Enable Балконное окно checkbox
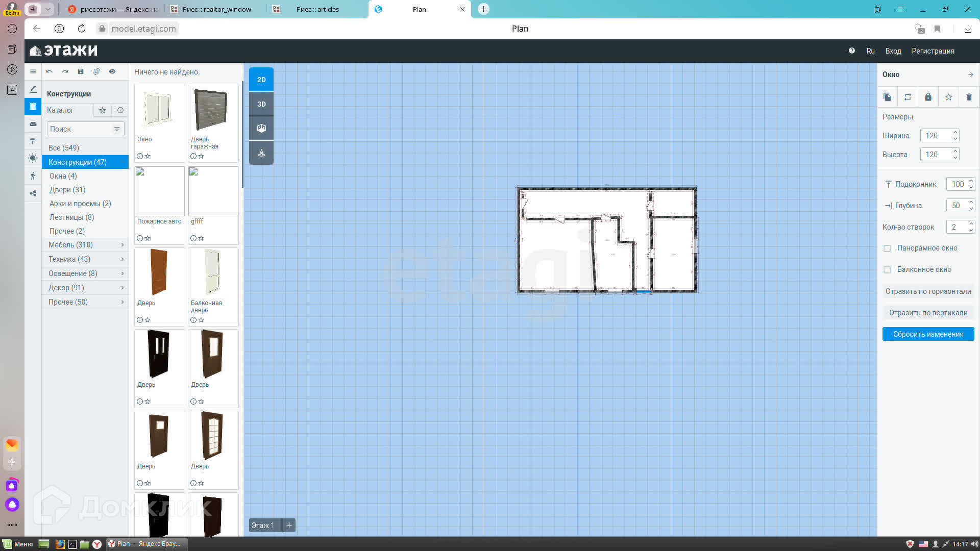Viewport: 980px width, 551px height. (887, 270)
